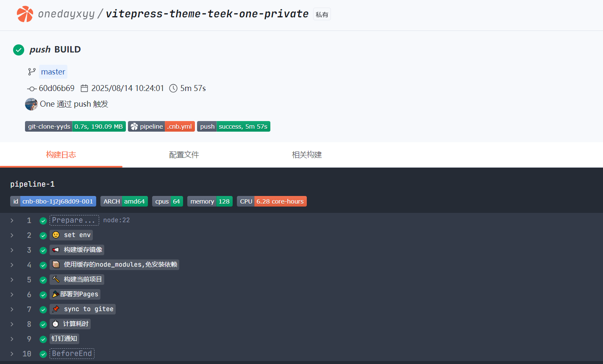Expand step 6 部署到Pages log
Screen dimensions: 603x364
tap(12, 295)
